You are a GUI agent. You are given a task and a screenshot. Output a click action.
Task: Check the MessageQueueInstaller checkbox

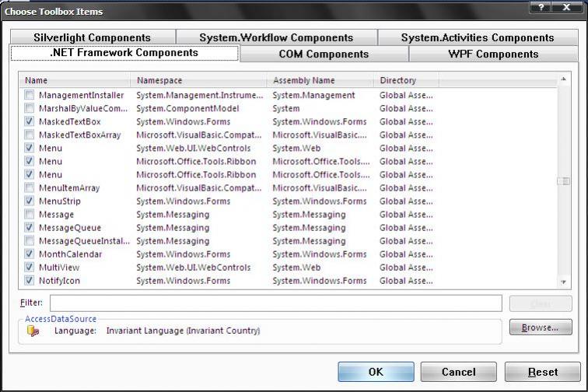(29, 240)
